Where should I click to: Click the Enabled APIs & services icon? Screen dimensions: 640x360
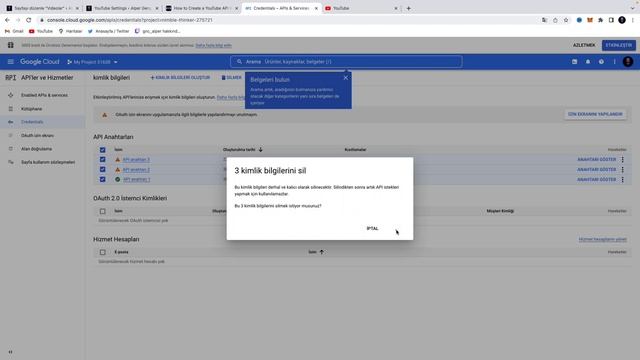(x=11, y=95)
